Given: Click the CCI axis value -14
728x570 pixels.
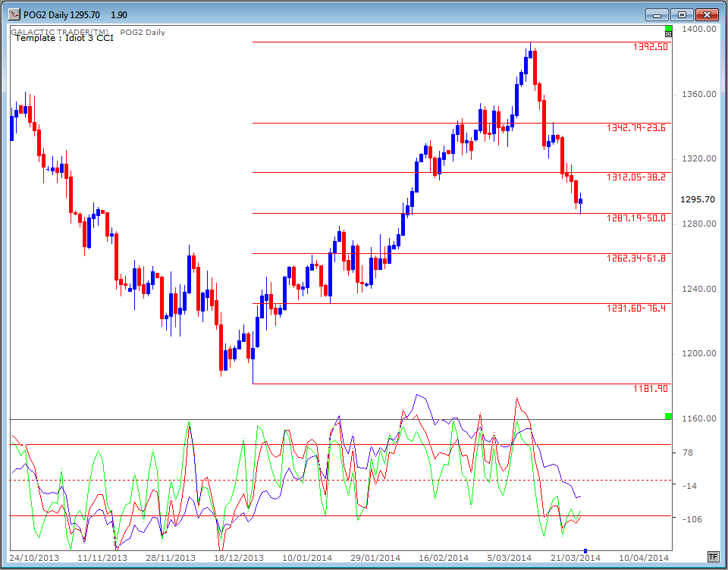Looking at the screenshot, I should pos(690,486).
